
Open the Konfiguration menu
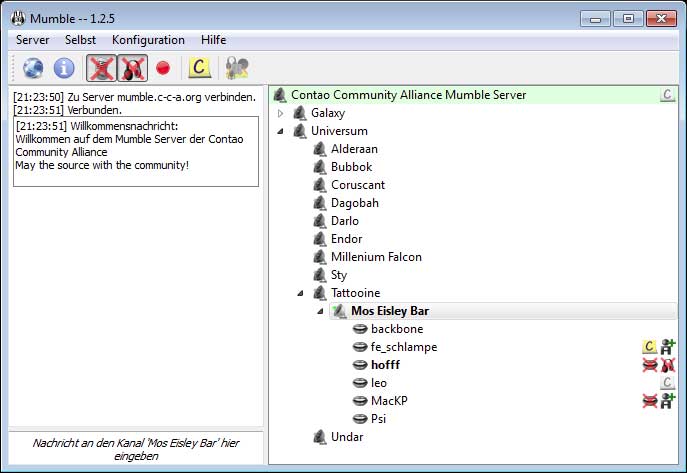(148, 40)
